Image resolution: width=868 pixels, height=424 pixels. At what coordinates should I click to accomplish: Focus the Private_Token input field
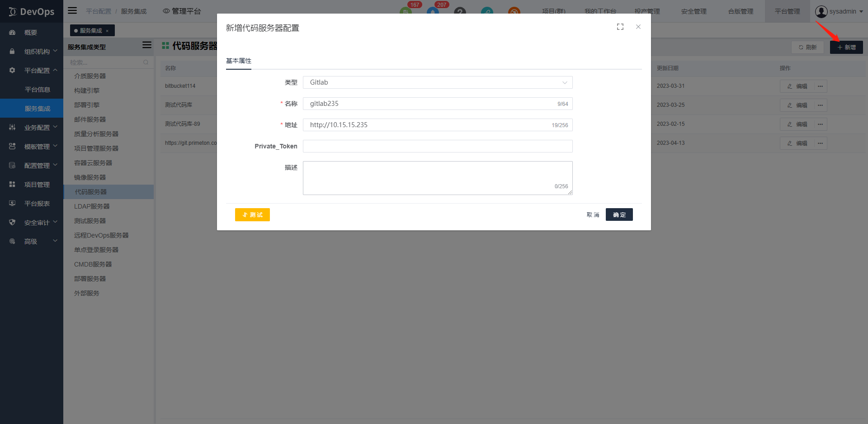tap(438, 146)
